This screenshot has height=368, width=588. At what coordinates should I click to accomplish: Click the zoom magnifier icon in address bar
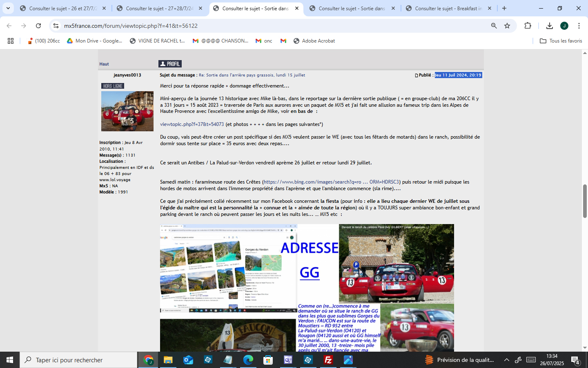pyautogui.click(x=494, y=26)
